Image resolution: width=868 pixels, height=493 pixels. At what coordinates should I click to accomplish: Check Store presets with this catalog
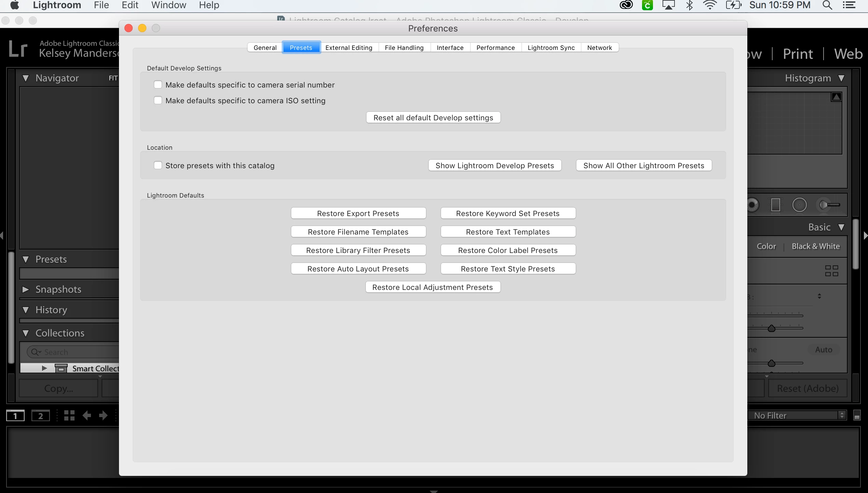click(x=158, y=165)
